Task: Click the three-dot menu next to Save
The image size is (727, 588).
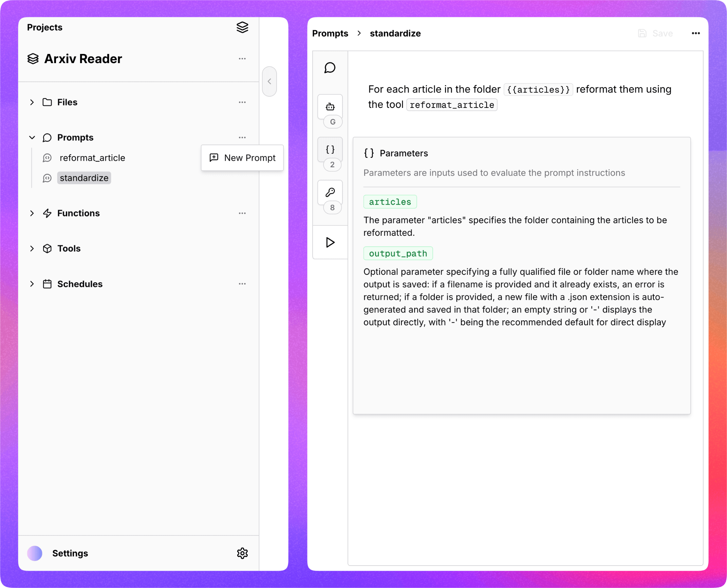Action: [696, 33]
